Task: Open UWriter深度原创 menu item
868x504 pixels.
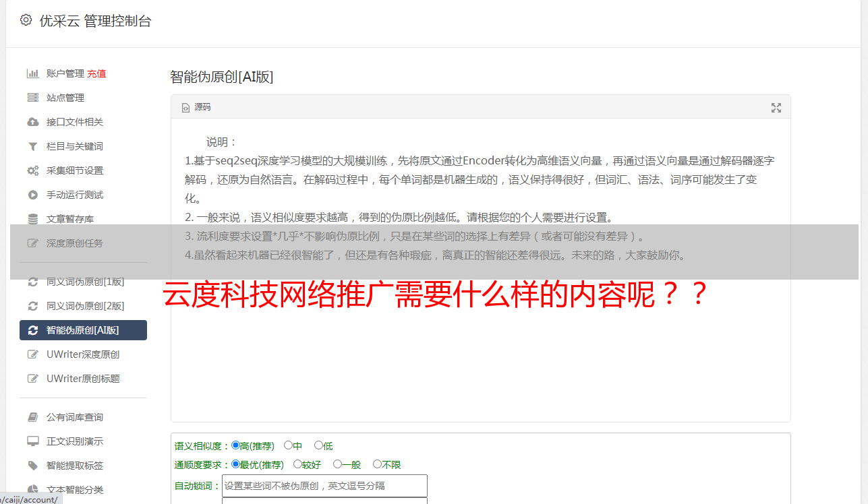Action: coord(84,354)
